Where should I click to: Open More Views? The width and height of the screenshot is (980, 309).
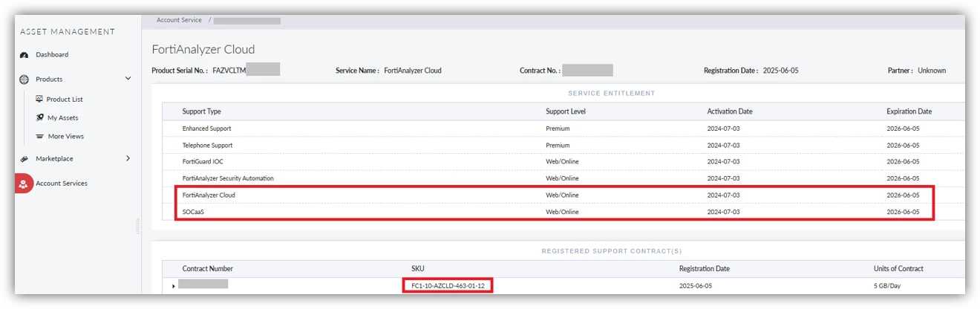(66, 137)
